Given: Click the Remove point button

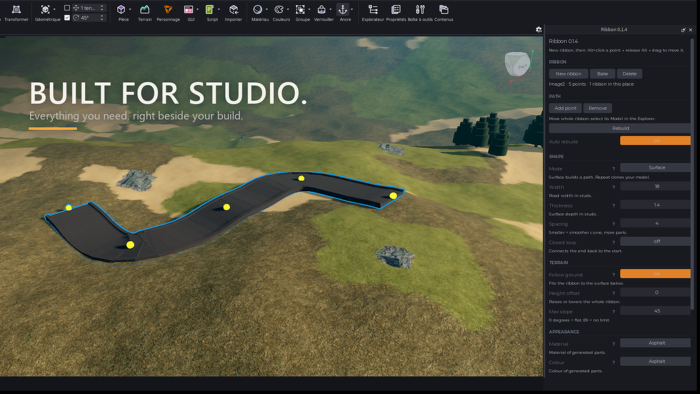Looking at the screenshot, I should (x=597, y=108).
